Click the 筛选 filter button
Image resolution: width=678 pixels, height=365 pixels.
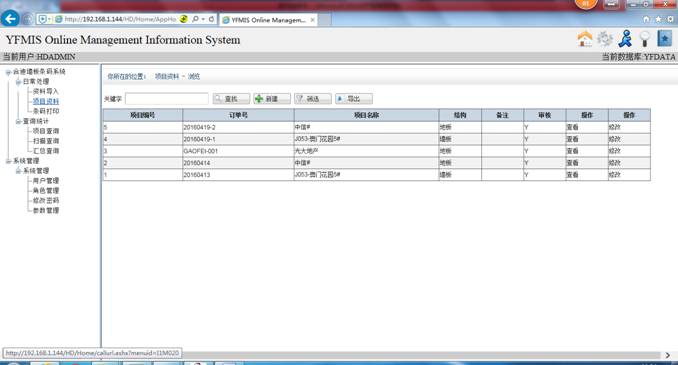pos(313,99)
